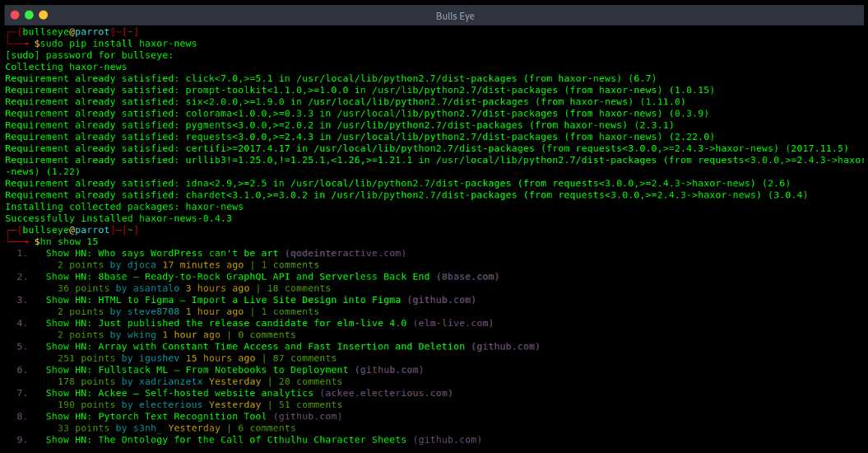Click username steve8708
The width and height of the screenshot is (868, 453).
[153, 311]
